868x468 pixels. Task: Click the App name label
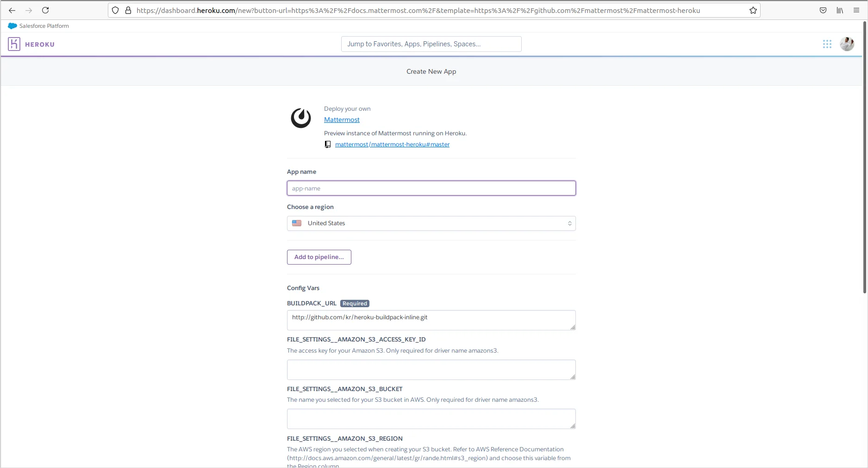[301, 172]
